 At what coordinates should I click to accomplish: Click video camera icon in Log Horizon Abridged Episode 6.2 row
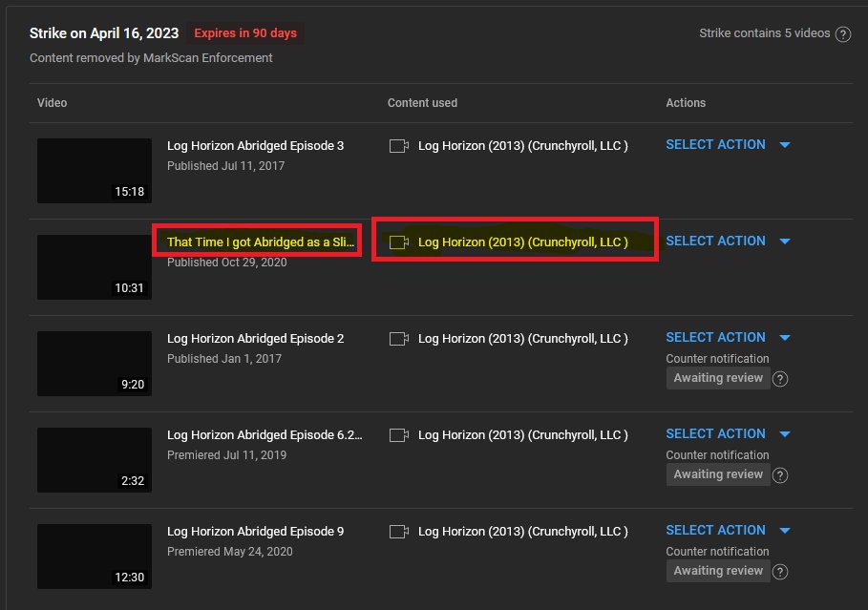click(x=399, y=435)
